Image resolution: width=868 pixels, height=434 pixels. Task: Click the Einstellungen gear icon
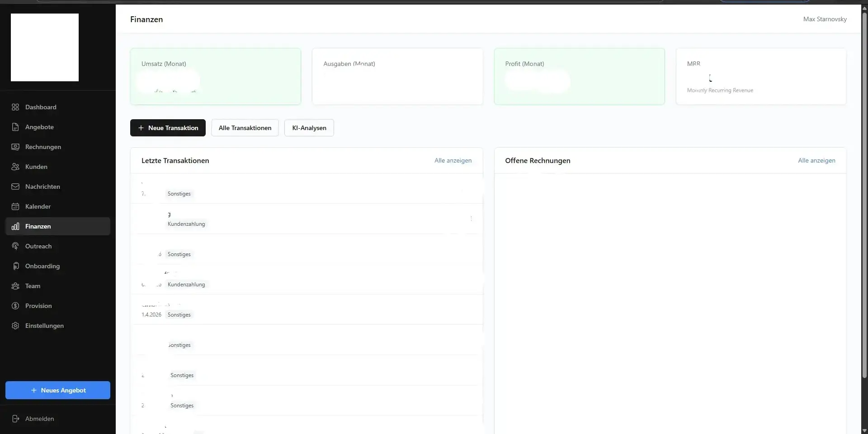pos(15,326)
